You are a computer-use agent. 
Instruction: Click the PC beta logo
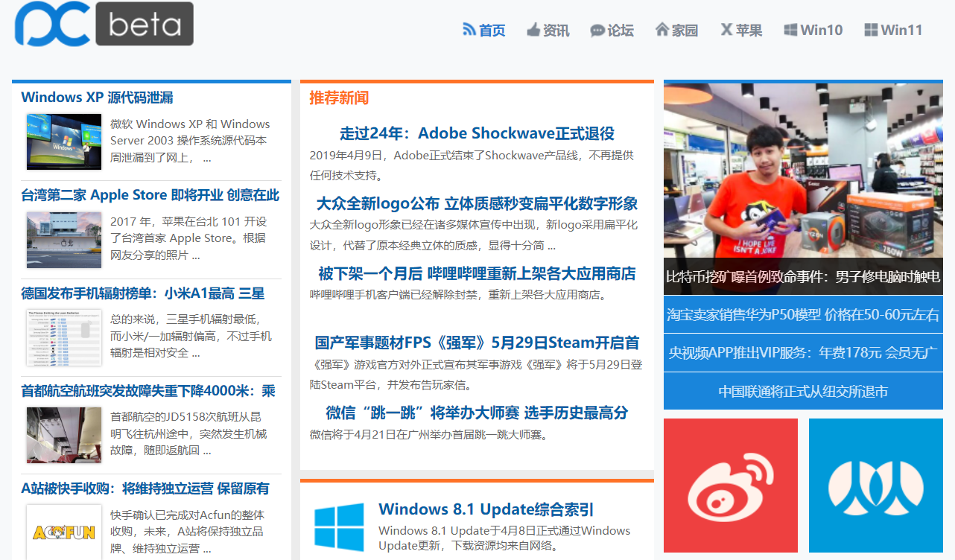pos(104,24)
